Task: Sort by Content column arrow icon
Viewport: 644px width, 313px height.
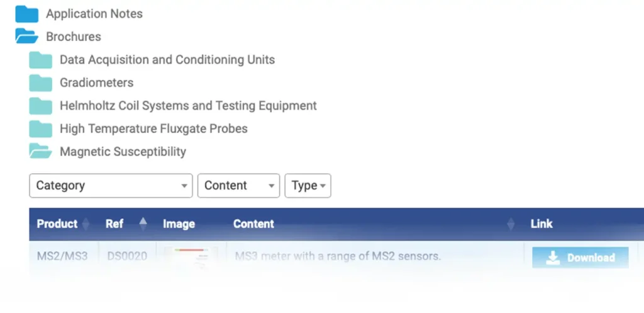Action: pyautogui.click(x=511, y=224)
